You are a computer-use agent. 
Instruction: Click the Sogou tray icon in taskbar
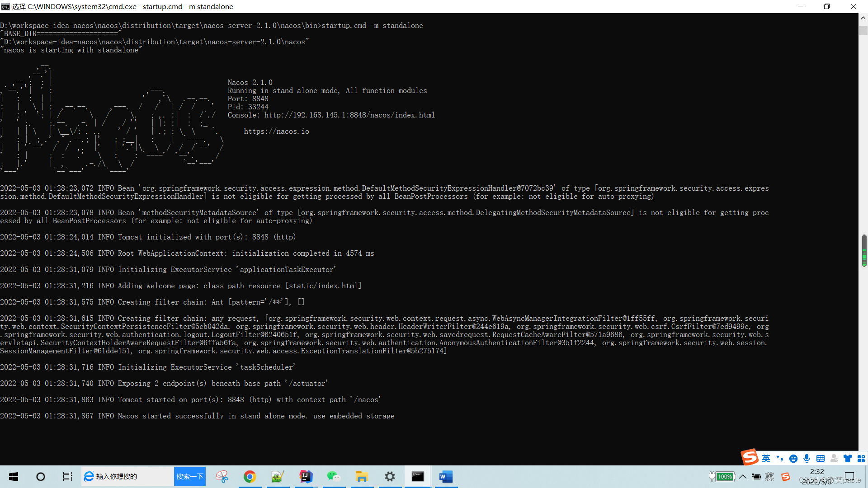pos(786,477)
